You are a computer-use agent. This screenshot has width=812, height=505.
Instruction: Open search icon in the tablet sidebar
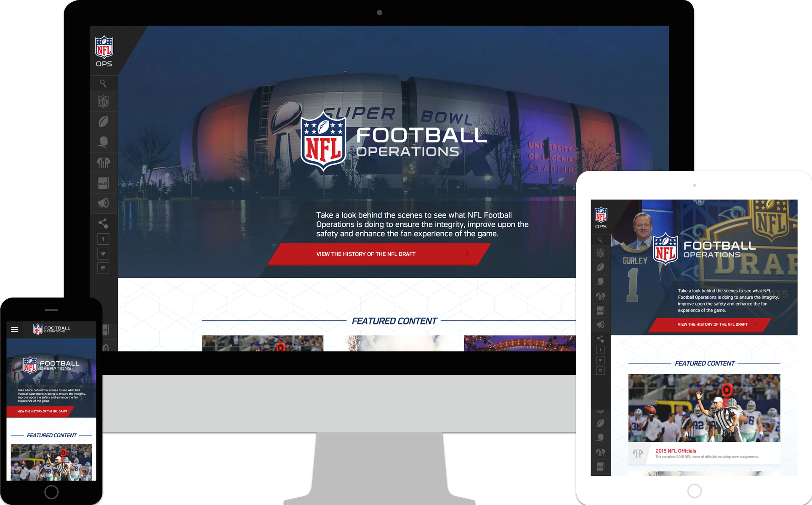point(600,240)
